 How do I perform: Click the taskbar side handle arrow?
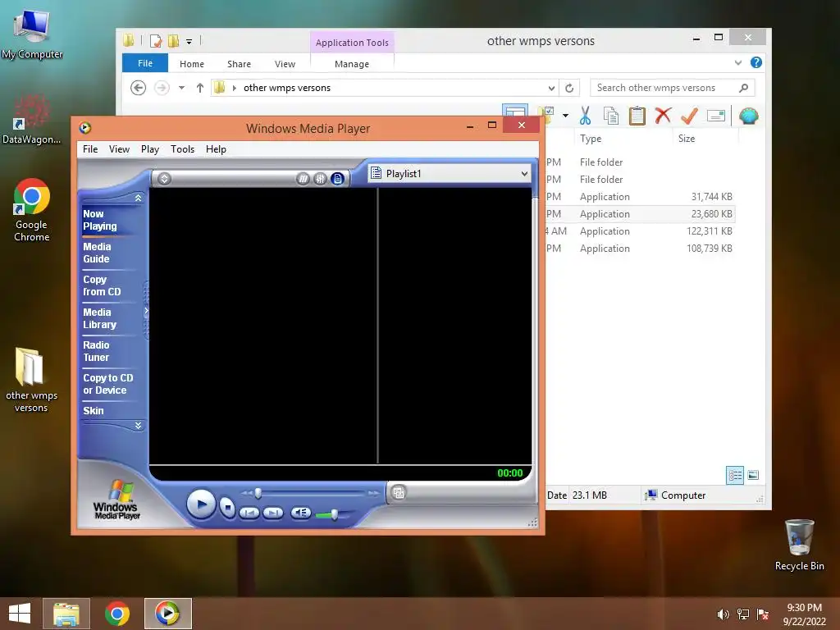pyautogui.click(x=146, y=311)
